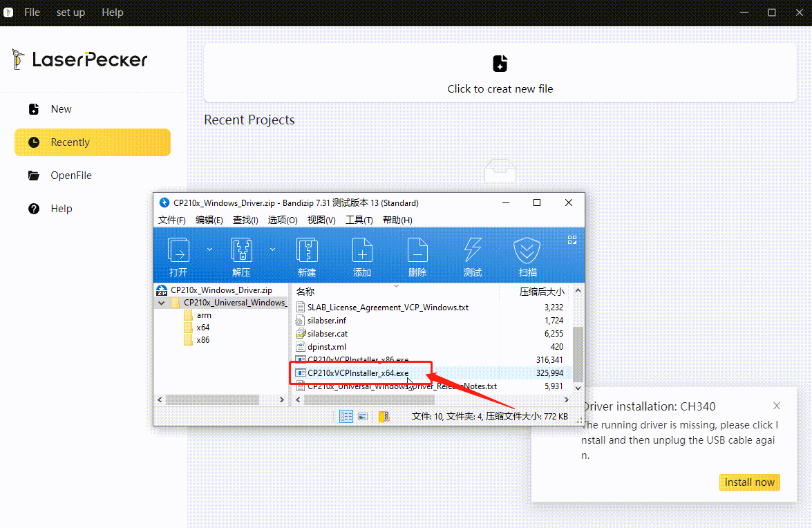Click the 删除 (Delete) toolbar icon
The image size is (812, 528).
[417, 251]
